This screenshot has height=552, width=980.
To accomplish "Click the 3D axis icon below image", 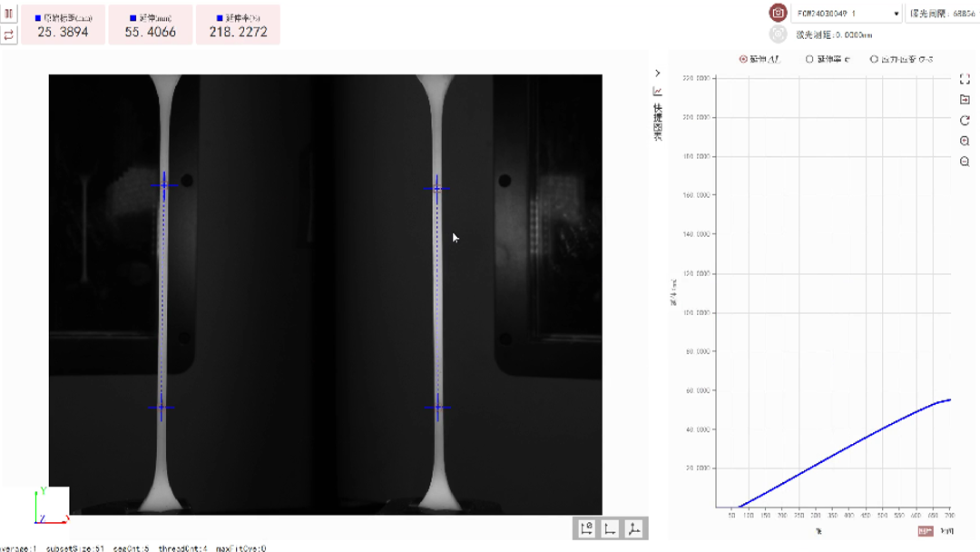I will pos(634,528).
